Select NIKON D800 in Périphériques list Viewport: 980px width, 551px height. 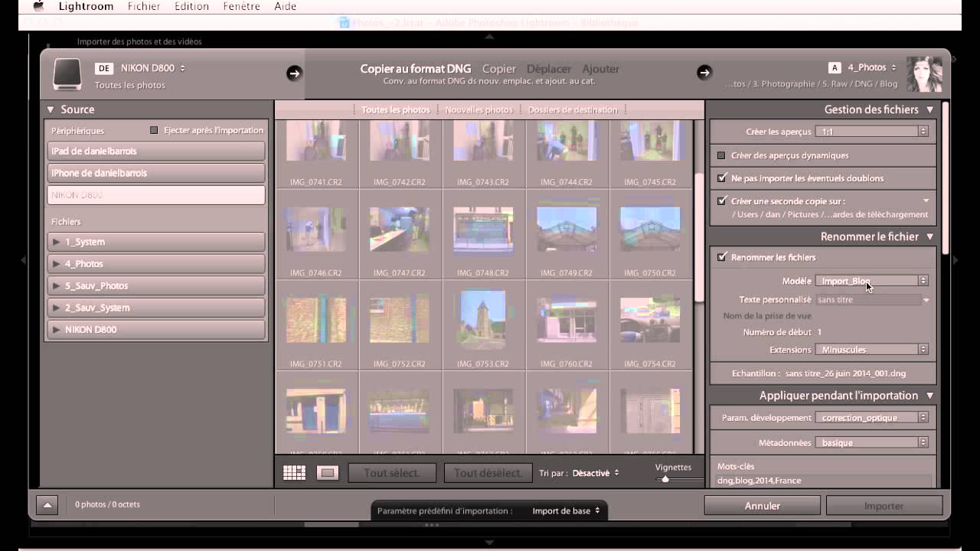coord(156,195)
